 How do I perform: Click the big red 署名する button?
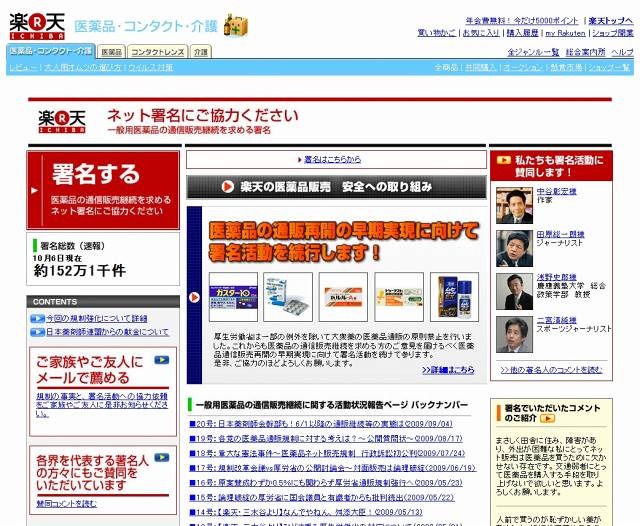coord(103,190)
